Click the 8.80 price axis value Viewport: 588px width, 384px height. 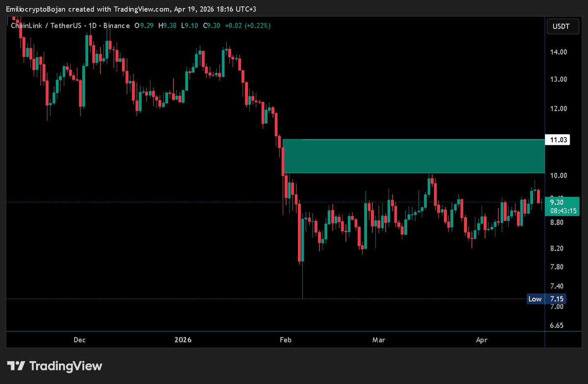(557, 223)
